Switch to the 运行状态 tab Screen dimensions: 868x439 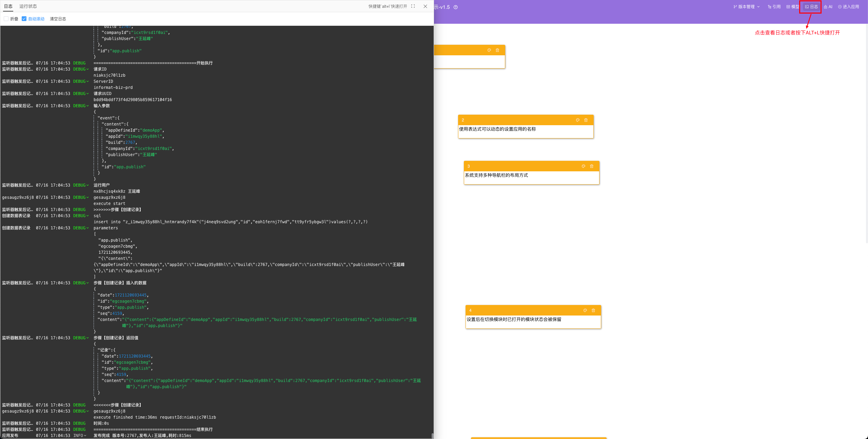coord(28,6)
